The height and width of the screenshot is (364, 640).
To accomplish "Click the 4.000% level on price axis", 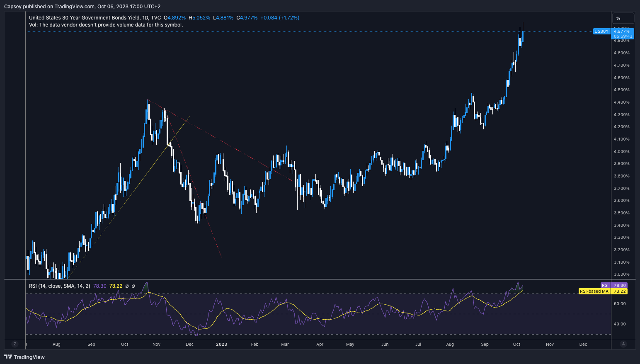I will (x=621, y=151).
